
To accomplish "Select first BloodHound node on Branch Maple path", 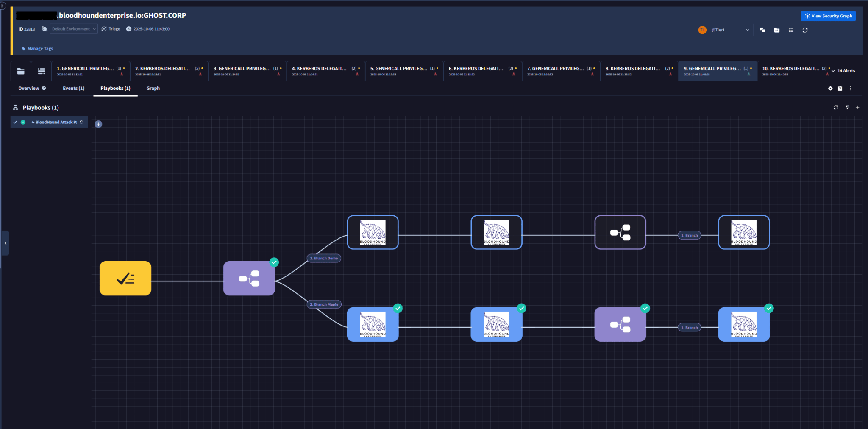I will [373, 324].
